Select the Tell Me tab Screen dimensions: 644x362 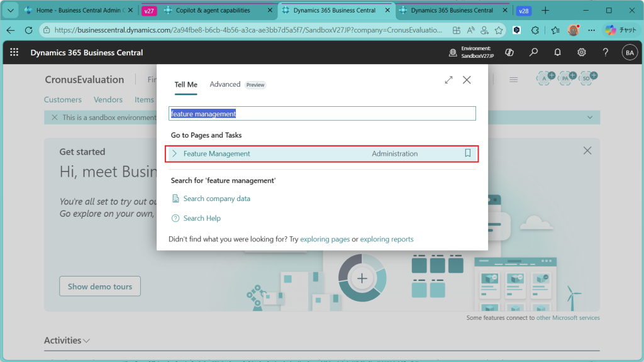(x=186, y=85)
